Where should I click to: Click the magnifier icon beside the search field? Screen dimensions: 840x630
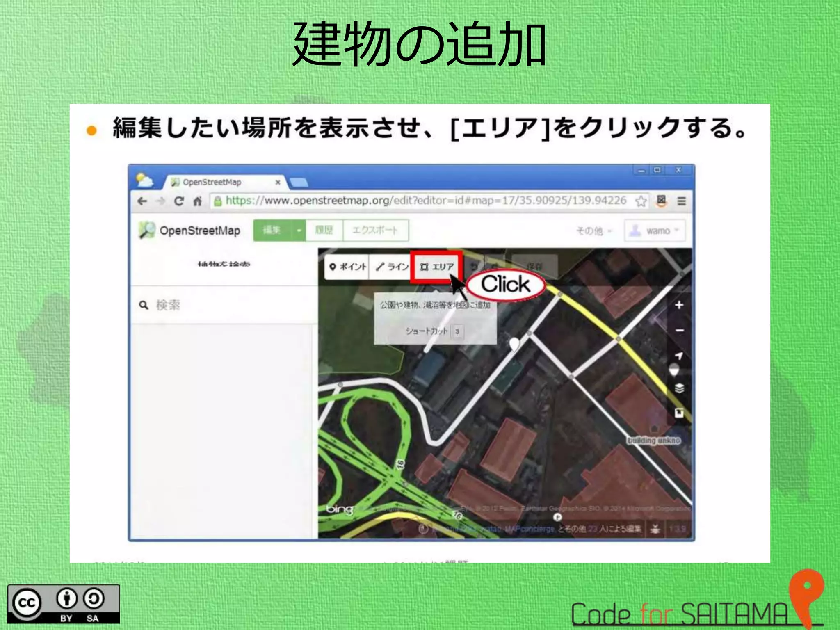coord(144,305)
